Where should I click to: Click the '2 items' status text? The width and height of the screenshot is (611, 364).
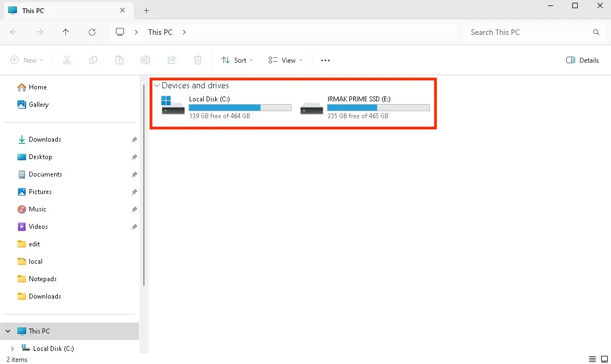coord(17,359)
